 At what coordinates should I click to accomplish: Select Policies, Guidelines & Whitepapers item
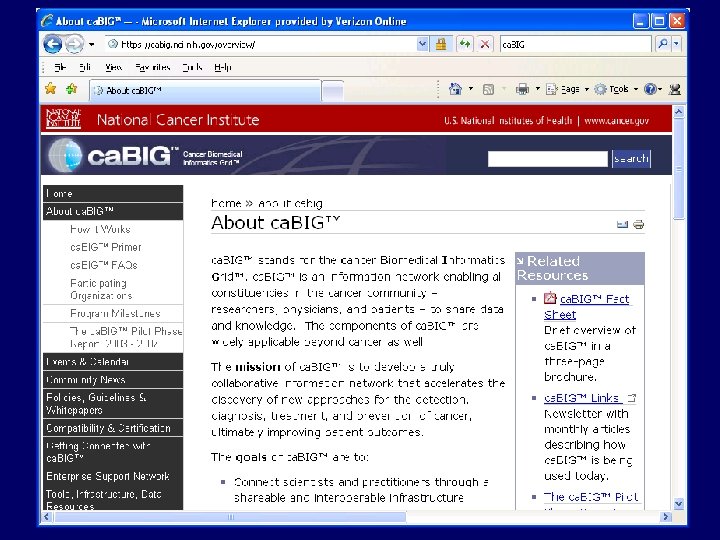pos(113,404)
